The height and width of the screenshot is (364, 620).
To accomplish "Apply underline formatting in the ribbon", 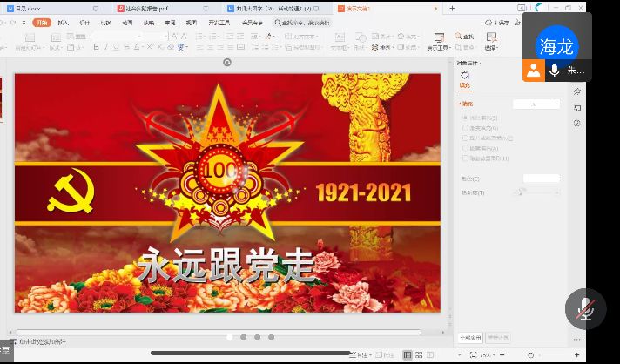I will point(117,47).
